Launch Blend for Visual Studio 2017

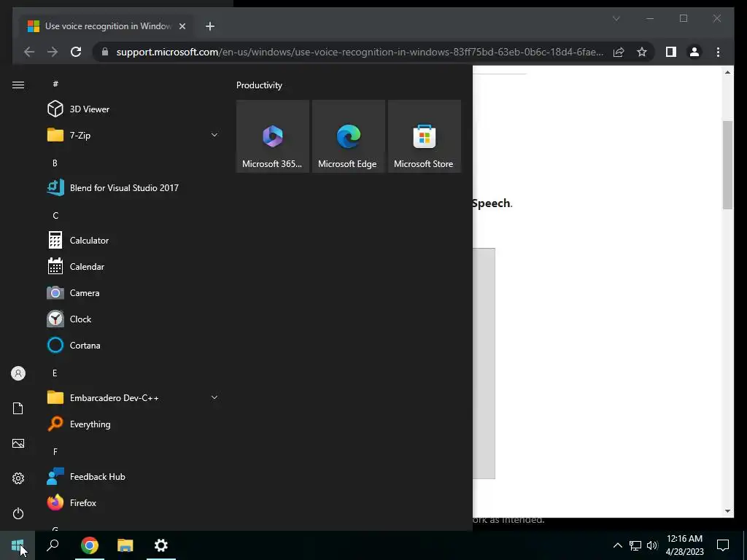coord(133,187)
